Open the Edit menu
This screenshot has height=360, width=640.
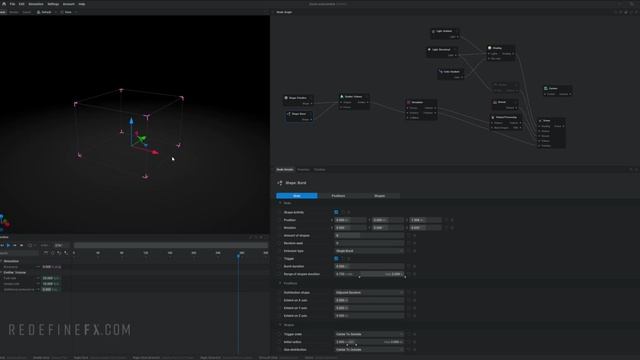[21, 4]
